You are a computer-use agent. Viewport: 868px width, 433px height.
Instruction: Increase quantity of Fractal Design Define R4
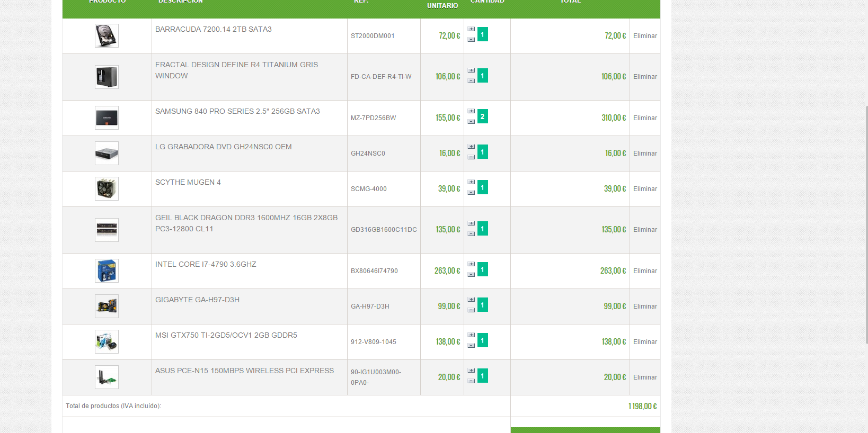pyautogui.click(x=471, y=70)
